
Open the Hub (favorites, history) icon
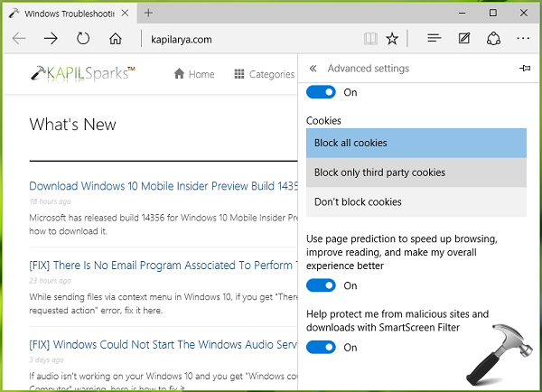coord(435,38)
